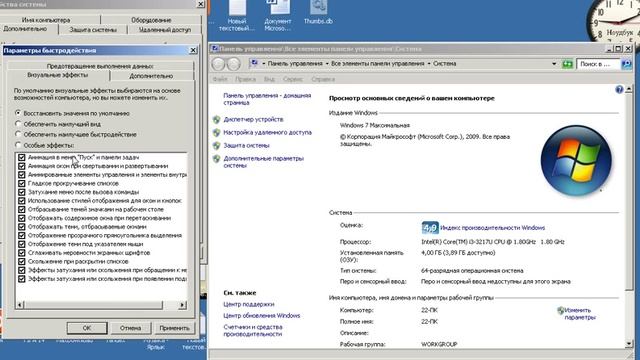The height and width of the screenshot is (360, 640).
Task: Uncheck Отображение тени под указателем мыши
Action: [22, 244]
